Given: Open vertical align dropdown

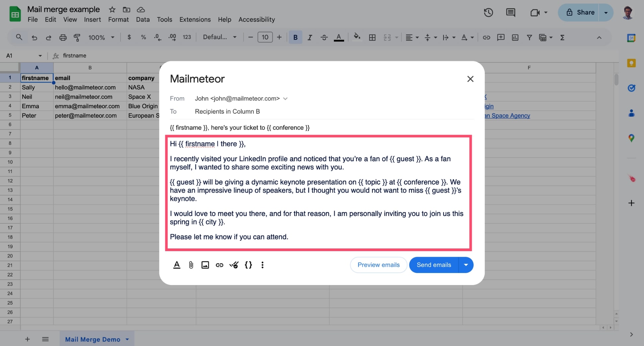Looking at the screenshot, I should pyautogui.click(x=431, y=37).
